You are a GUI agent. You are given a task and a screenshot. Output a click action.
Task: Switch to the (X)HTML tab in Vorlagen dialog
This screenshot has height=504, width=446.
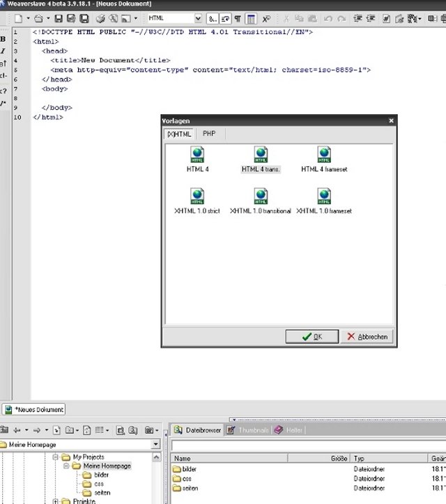[179, 134]
